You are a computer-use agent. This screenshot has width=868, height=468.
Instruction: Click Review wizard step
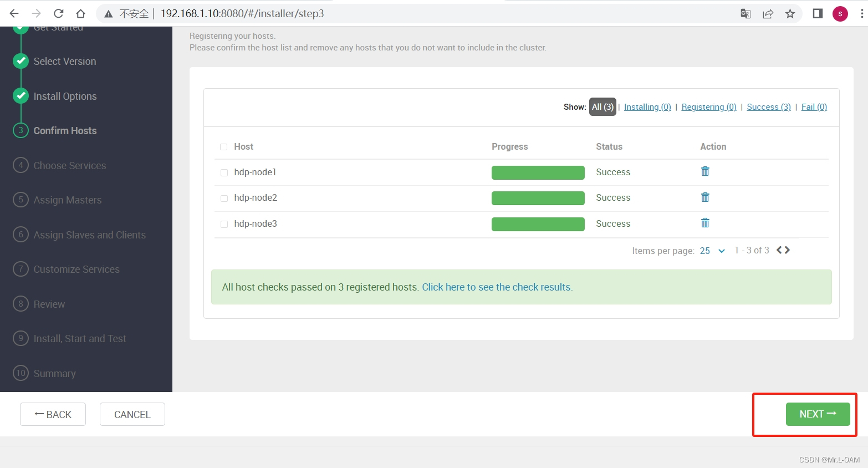[49, 304]
